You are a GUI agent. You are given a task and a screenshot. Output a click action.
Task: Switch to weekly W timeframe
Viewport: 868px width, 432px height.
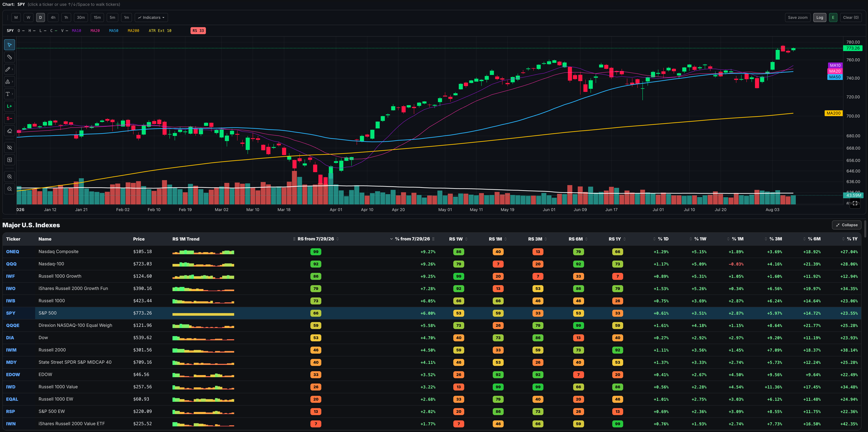click(28, 18)
